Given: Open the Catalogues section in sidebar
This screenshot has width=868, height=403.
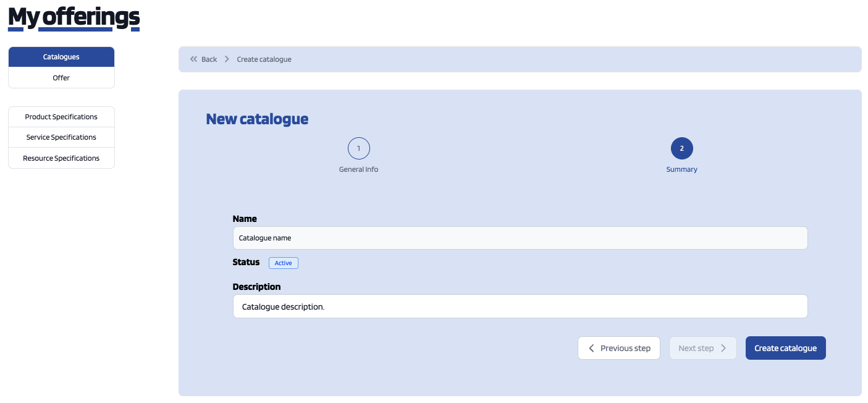Looking at the screenshot, I should click(x=61, y=57).
